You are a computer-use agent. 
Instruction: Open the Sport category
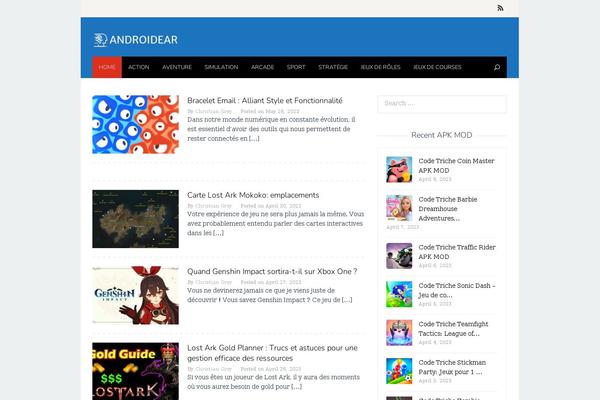point(296,67)
